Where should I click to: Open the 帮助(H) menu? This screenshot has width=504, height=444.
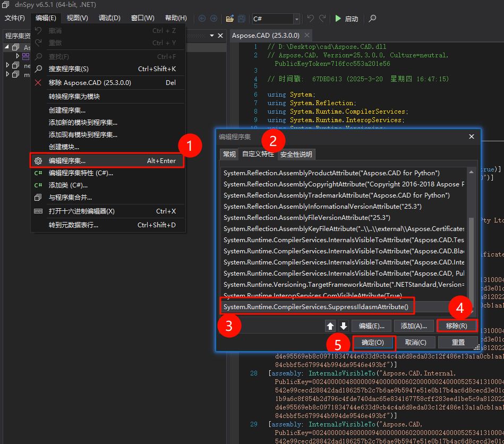pos(176,18)
